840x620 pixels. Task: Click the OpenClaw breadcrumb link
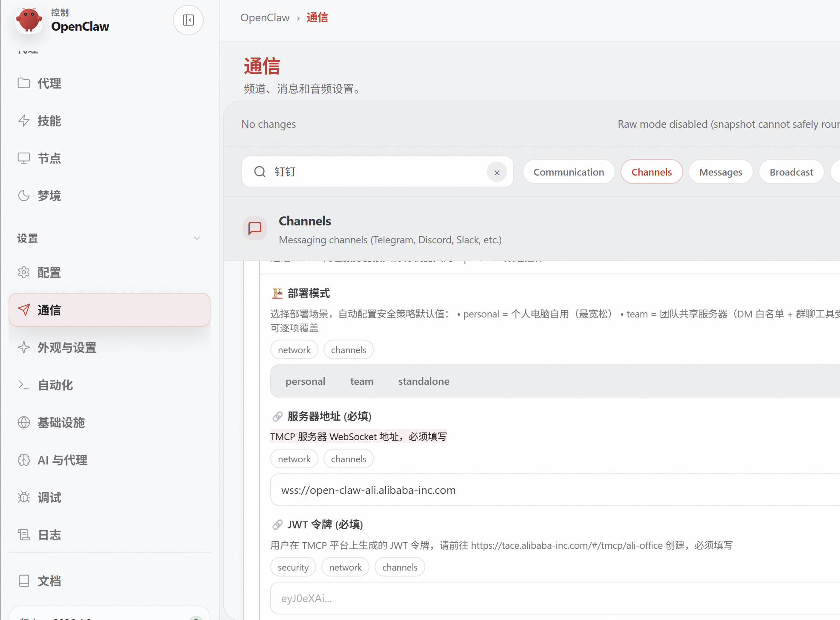(265, 17)
